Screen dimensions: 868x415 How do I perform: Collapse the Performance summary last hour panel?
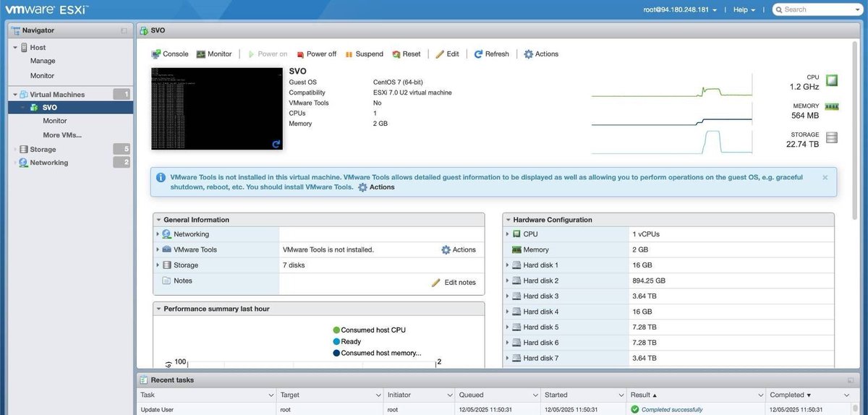158,309
